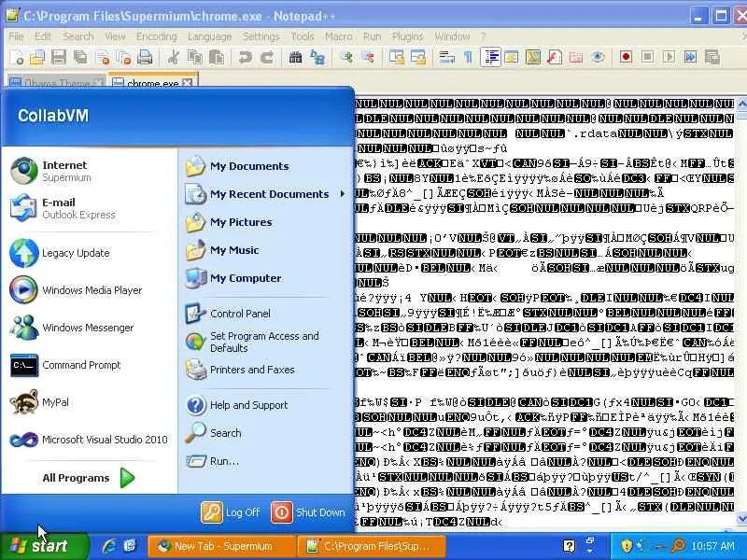Toggle the Indent Guide button
This screenshot has width=747, height=560.
(490, 58)
